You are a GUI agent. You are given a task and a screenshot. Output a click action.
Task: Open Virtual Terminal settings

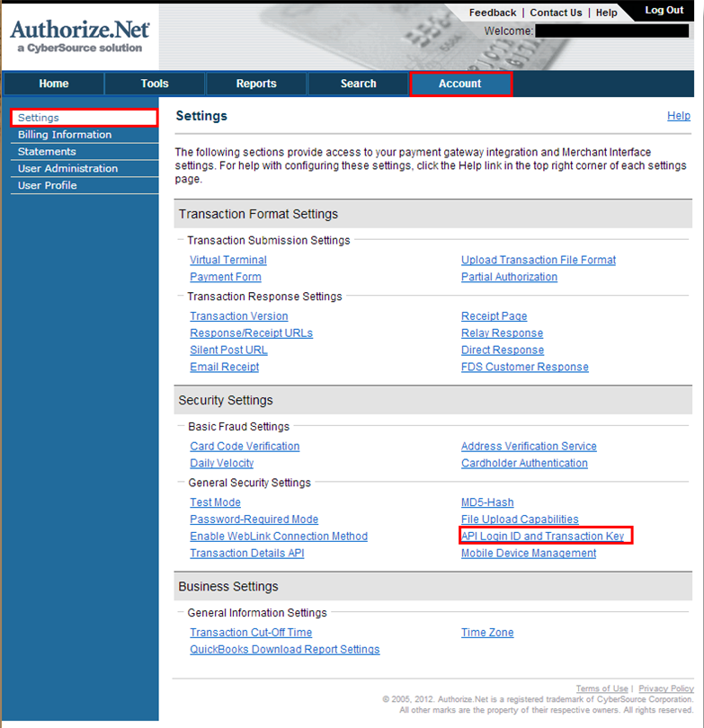(228, 260)
